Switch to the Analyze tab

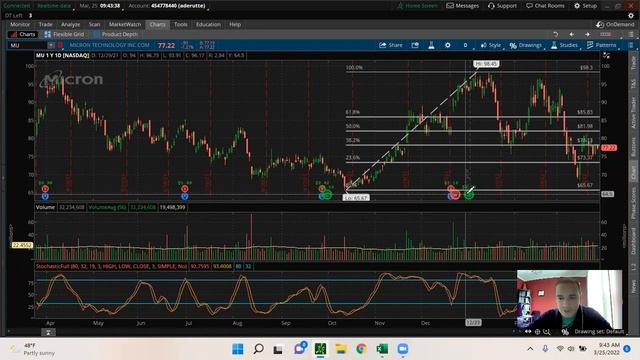point(70,24)
